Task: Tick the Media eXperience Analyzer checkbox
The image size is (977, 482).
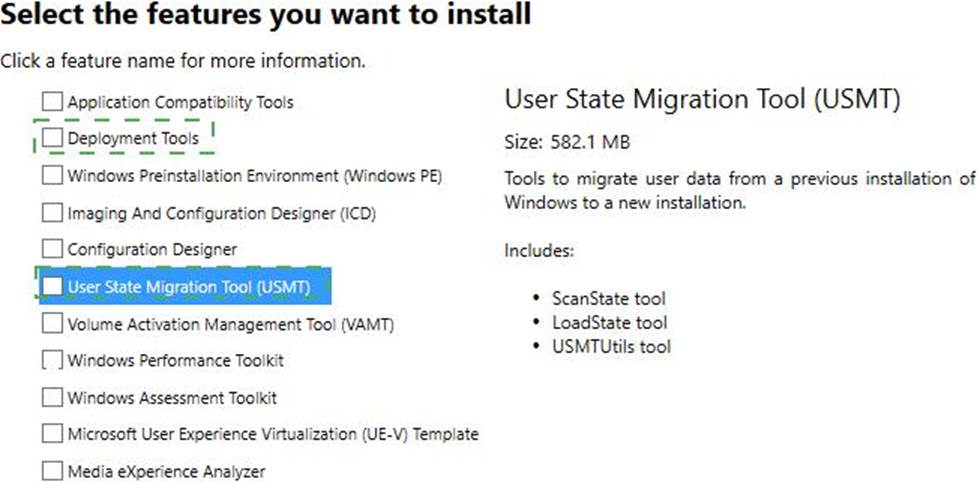Action: 52,471
